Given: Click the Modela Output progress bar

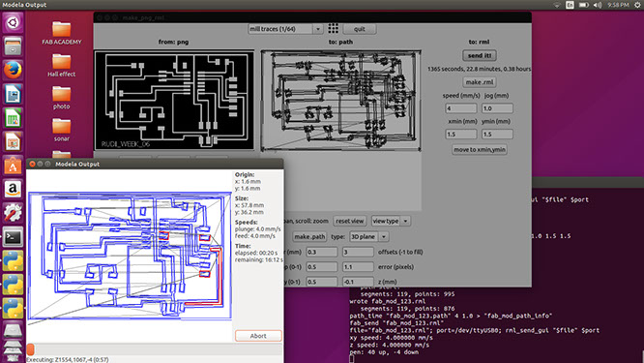Looking at the screenshot, I should (155, 349).
